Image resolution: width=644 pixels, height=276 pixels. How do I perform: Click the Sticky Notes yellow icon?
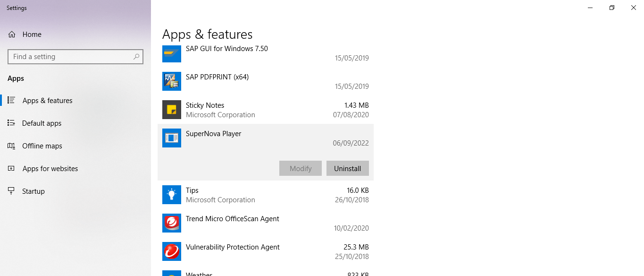coord(172,110)
